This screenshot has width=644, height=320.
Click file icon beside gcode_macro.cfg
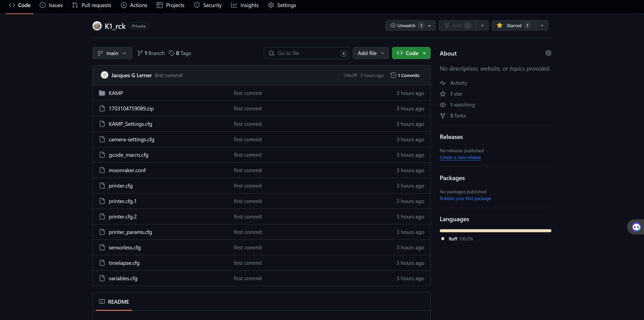coord(102,155)
